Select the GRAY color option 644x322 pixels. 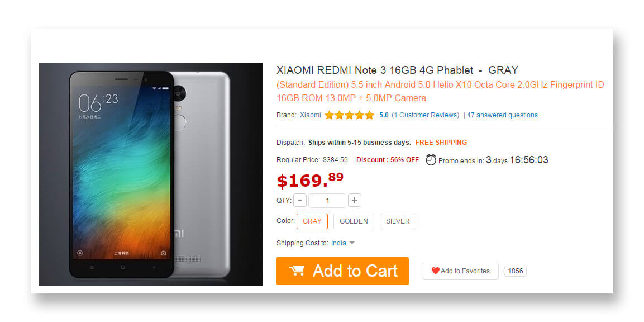coord(312,221)
